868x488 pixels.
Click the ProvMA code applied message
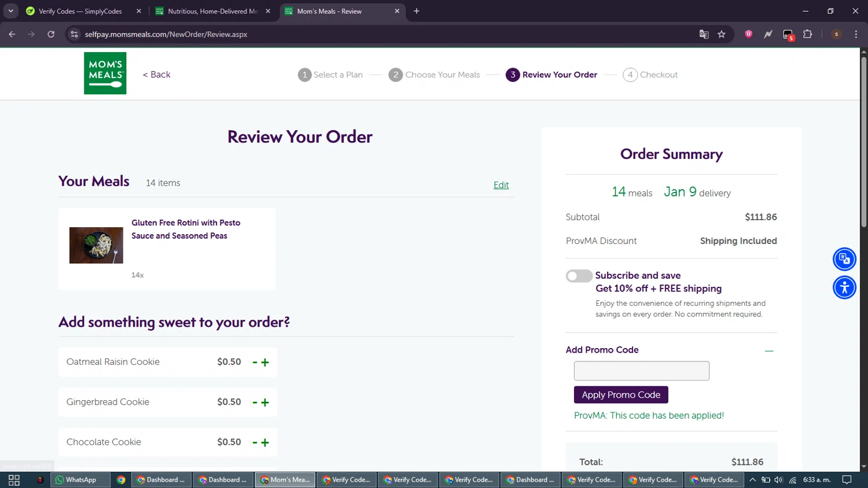[649, 416]
